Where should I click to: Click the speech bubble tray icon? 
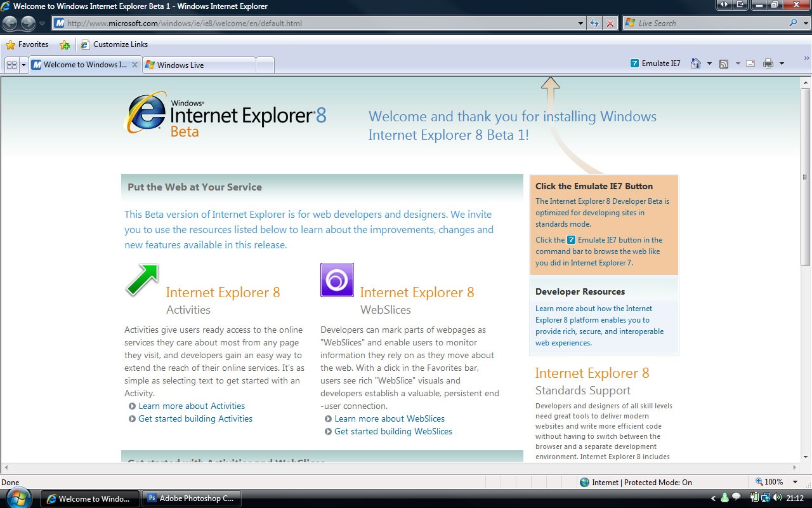(x=736, y=497)
